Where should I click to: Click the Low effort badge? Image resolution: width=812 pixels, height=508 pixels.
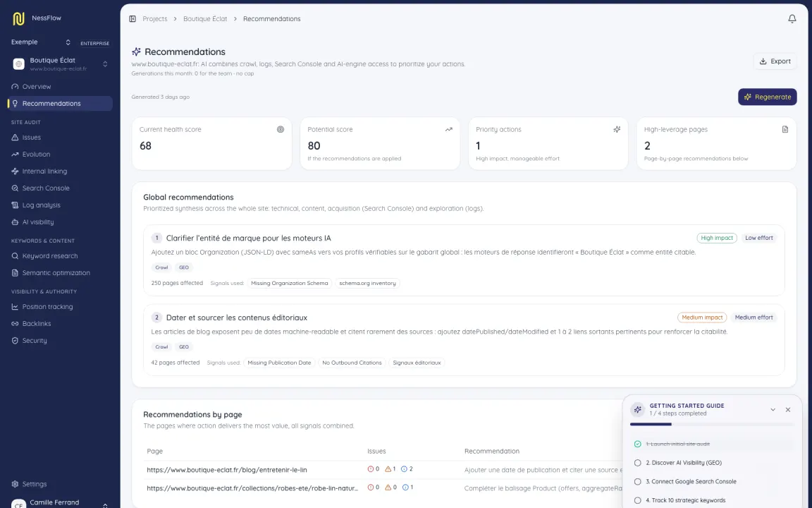pyautogui.click(x=758, y=238)
